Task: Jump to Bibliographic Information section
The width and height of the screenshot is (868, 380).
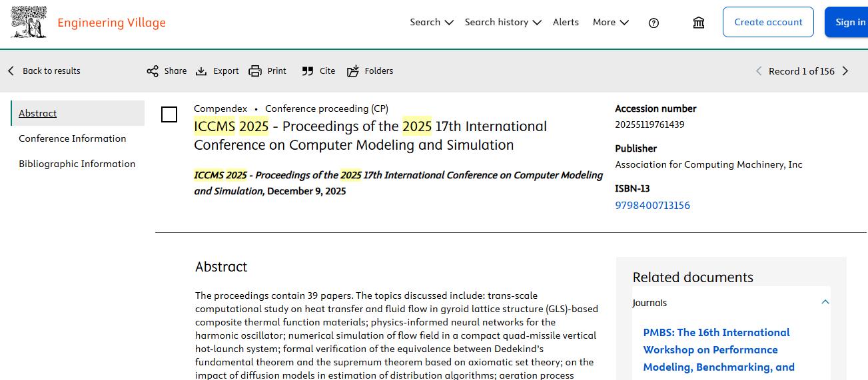Action: [77, 164]
